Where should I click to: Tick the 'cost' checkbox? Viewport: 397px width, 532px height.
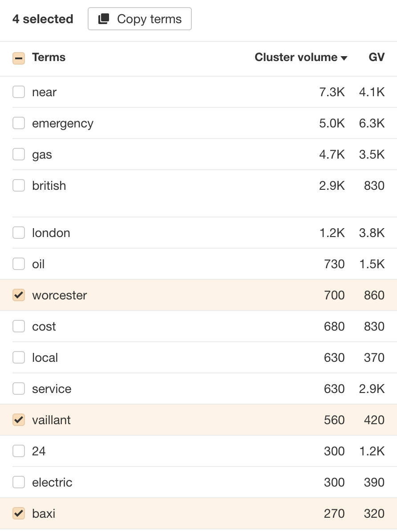(x=19, y=327)
